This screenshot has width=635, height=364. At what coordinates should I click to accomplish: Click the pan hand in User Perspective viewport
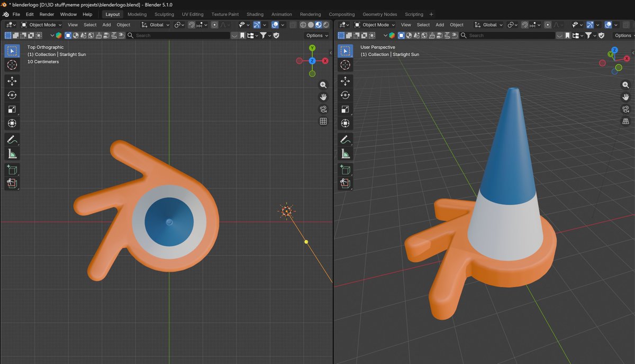[625, 97]
